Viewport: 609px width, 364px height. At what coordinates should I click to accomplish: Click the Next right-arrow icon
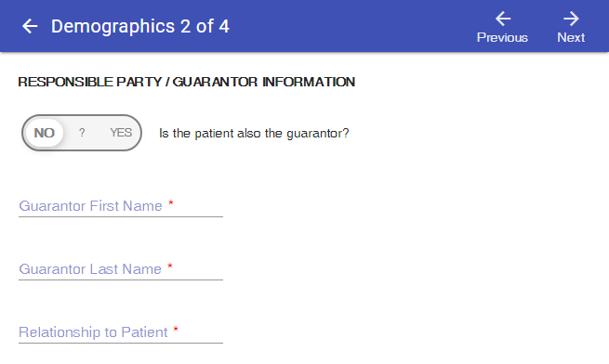pos(571,19)
